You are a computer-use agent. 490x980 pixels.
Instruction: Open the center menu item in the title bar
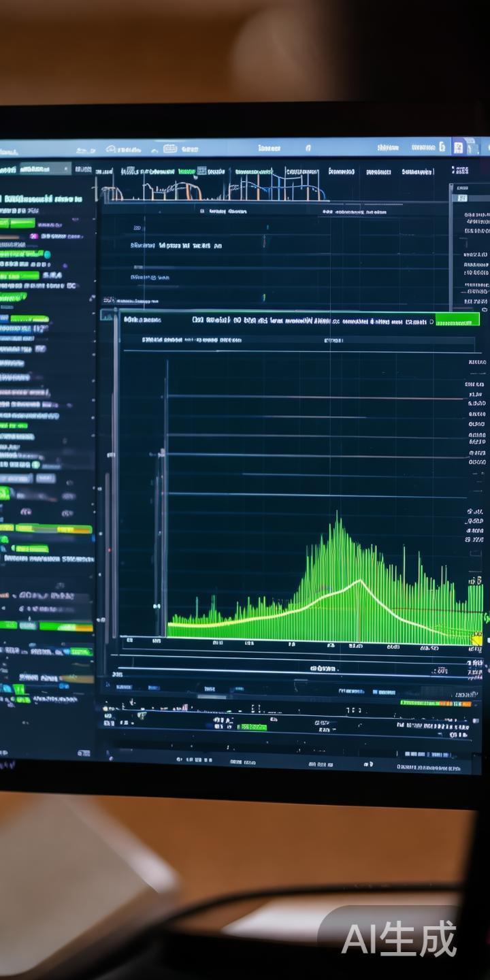pyautogui.click(x=269, y=148)
